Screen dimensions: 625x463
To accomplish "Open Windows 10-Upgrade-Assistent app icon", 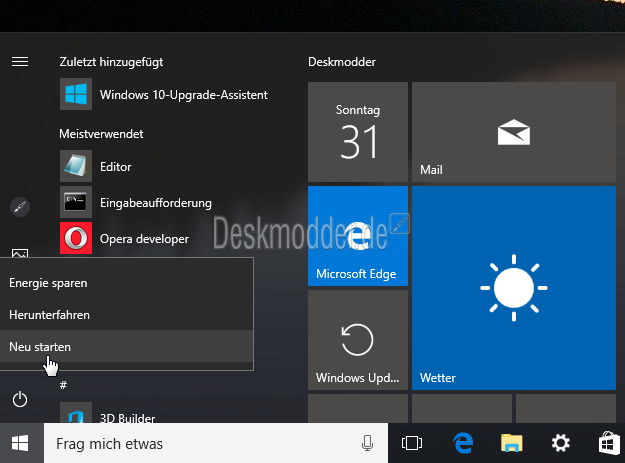I will (x=76, y=94).
